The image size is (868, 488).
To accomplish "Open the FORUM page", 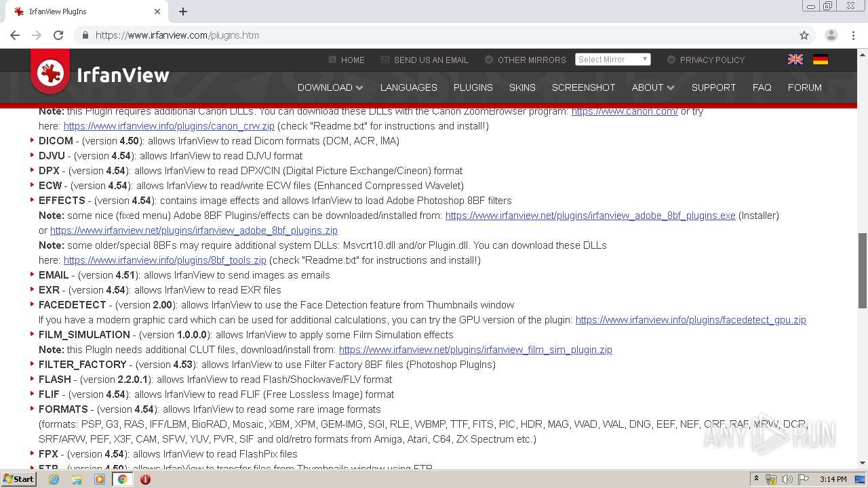I will 804,87.
